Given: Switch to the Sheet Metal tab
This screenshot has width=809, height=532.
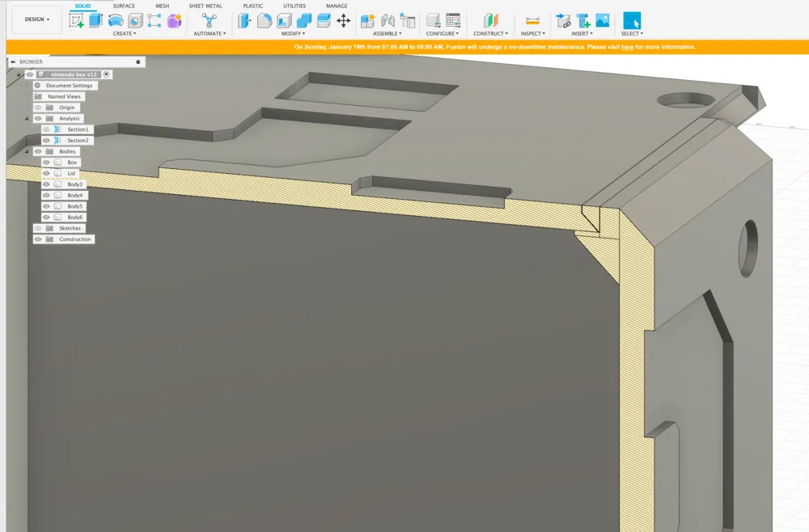Looking at the screenshot, I should pyautogui.click(x=205, y=6).
